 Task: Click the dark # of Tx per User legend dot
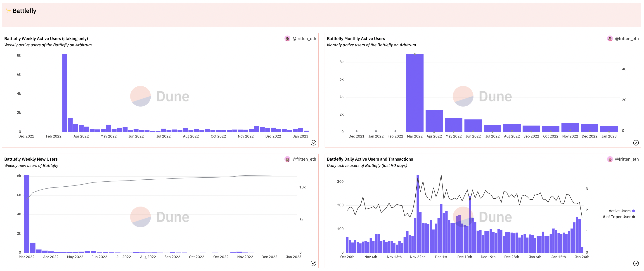634,217
